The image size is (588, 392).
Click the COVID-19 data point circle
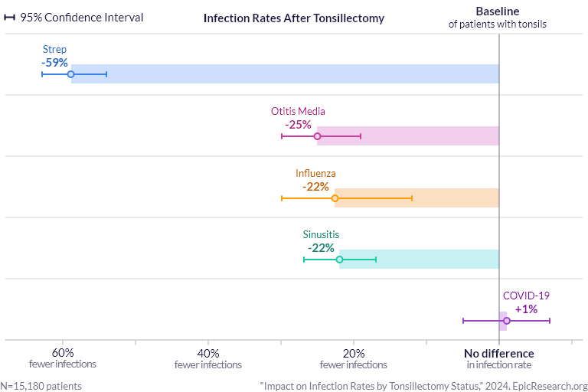[507, 321]
